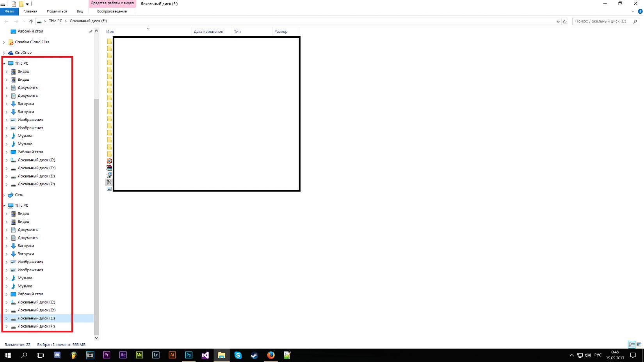The width and height of the screenshot is (644, 362).
Task: Click the navigation pane scroll-up arrow
Action: [x=96, y=31]
